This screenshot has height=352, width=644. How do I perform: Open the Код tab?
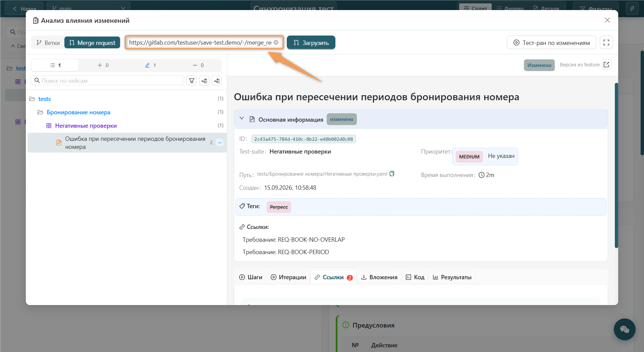415,277
